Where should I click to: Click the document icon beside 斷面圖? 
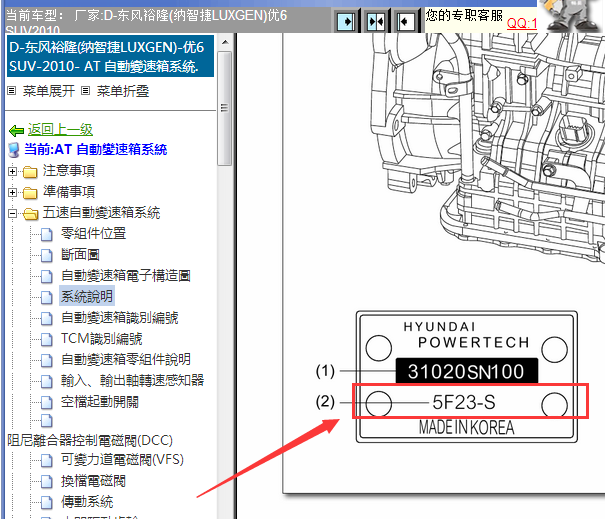click(47, 255)
